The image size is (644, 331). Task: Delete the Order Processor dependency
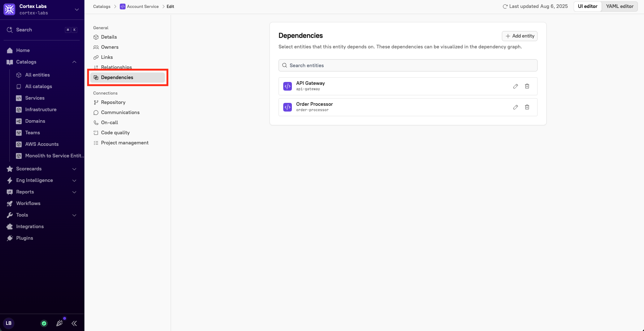(x=527, y=107)
